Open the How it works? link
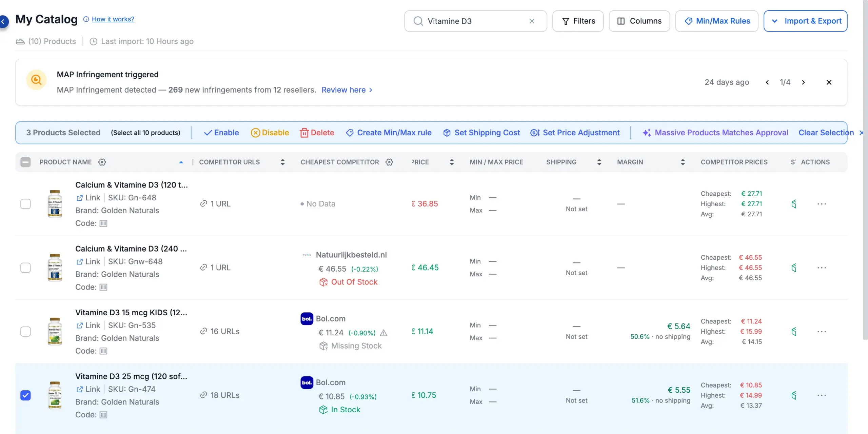This screenshot has width=868, height=434. pyautogui.click(x=113, y=19)
